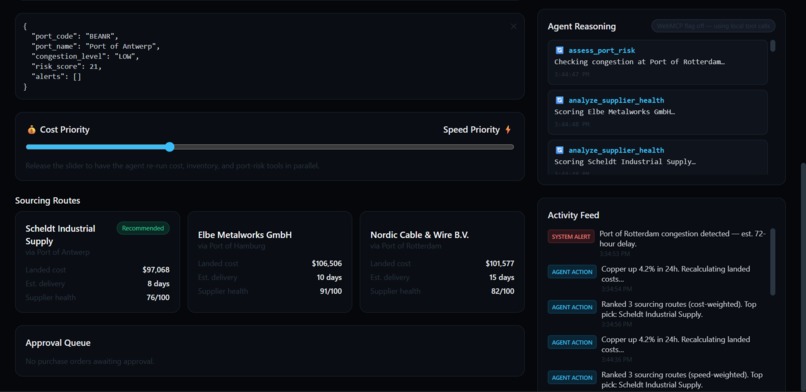Click the green Recommended badge

pyautogui.click(x=143, y=228)
